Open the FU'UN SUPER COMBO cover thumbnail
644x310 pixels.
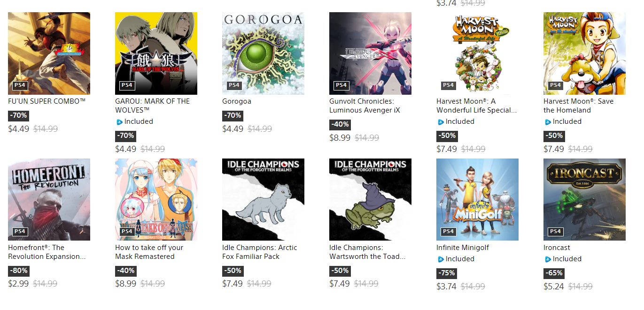click(x=49, y=53)
